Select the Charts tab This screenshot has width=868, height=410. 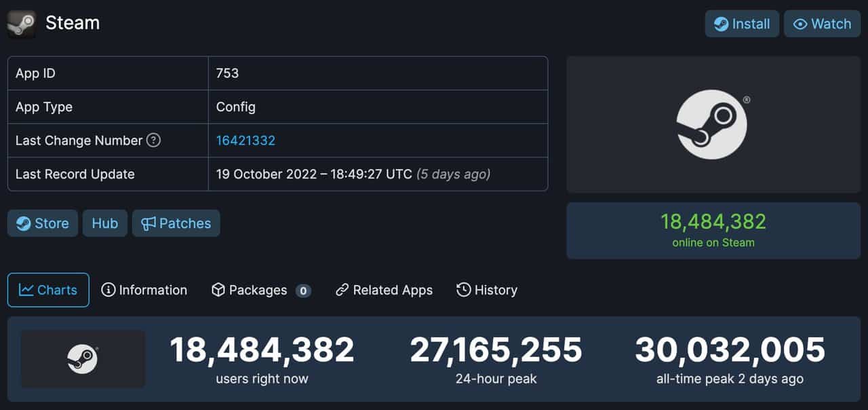pyautogui.click(x=48, y=290)
